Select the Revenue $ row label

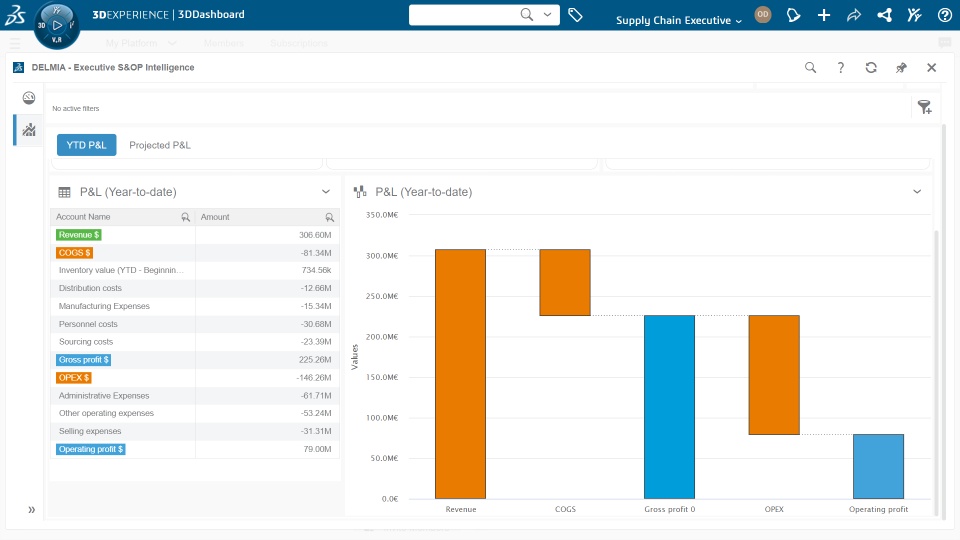coord(78,234)
